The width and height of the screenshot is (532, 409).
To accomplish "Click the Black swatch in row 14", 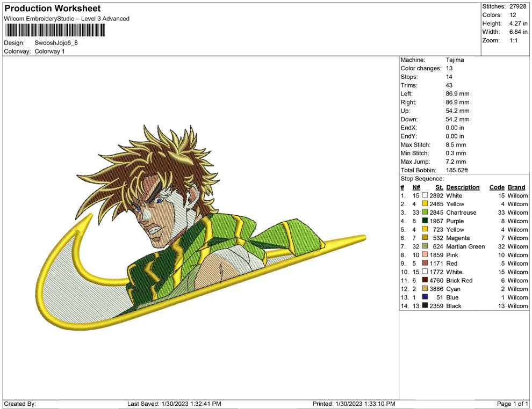I will 425,305.
